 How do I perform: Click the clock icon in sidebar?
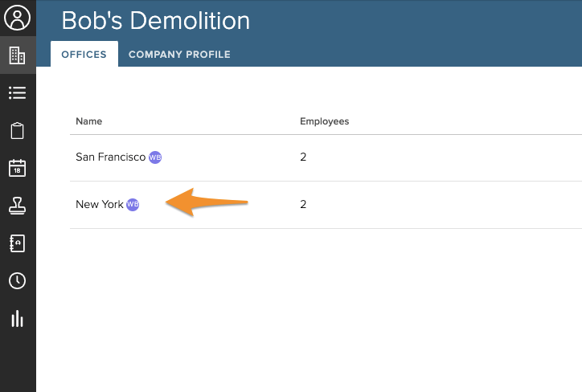click(x=18, y=281)
